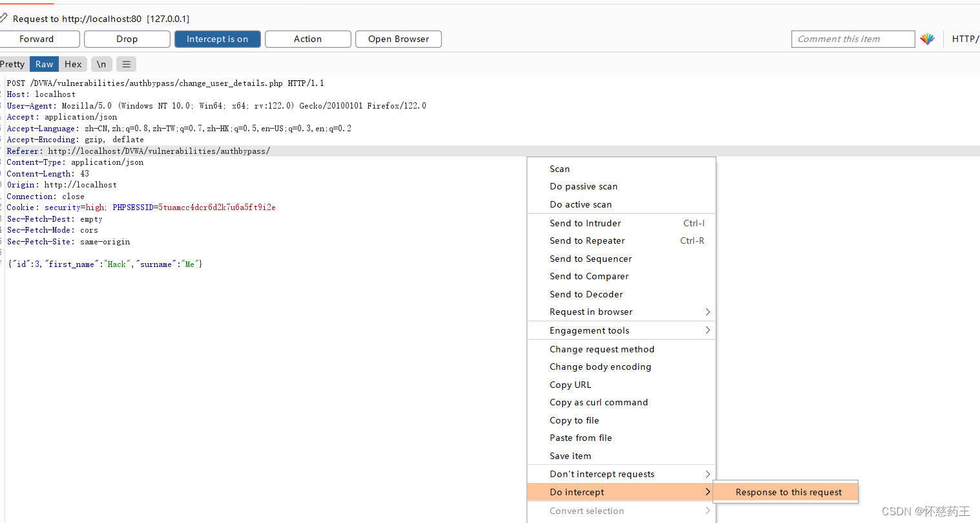Viewport: 980px width, 523px height.
Task: Click the Accept-Language header line
Action: pyautogui.click(x=179, y=128)
